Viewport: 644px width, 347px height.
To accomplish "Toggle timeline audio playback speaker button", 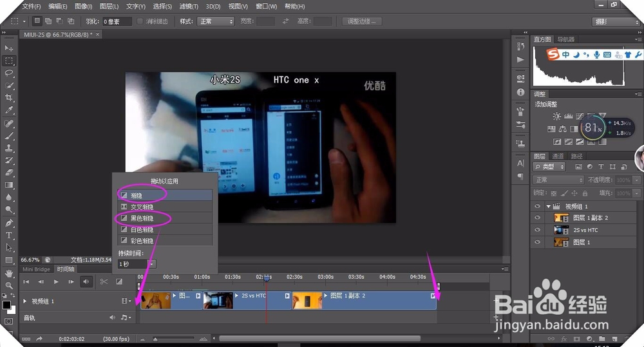I will point(86,282).
